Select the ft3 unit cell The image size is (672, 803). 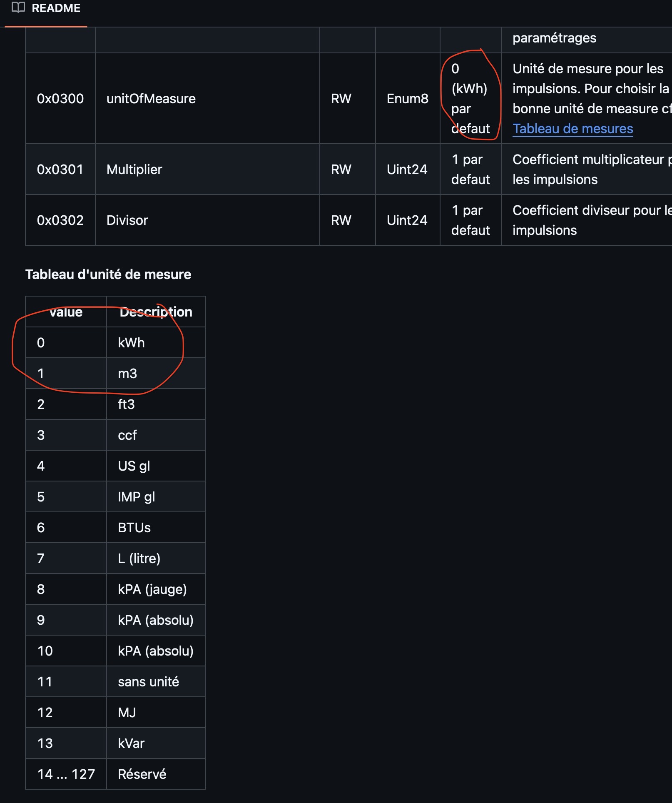127,404
